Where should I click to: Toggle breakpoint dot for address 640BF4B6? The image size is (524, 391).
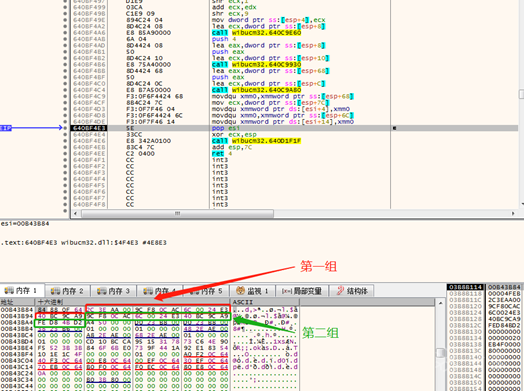(65, 64)
